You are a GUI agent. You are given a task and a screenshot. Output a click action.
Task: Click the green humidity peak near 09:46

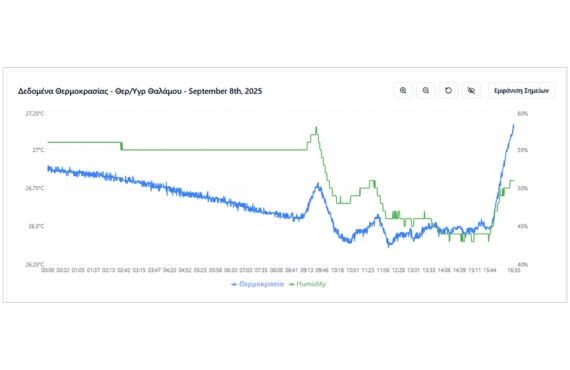(x=316, y=128)
